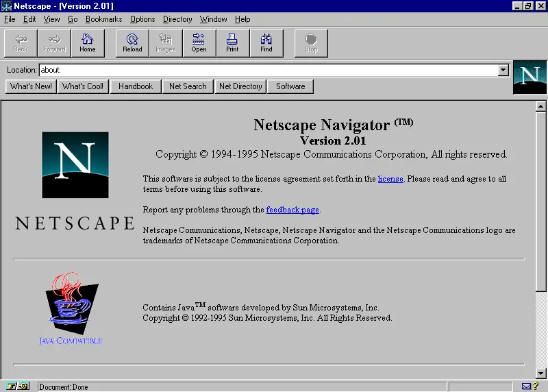This screenshot has width=548, height=392.
Task: Click the scroll down arrow on scrollbar
Action: (540, 373)
